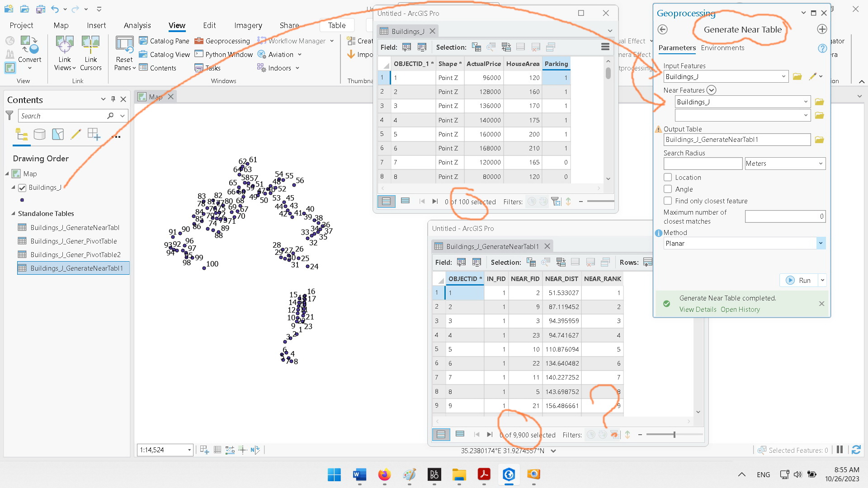
Task: Switch attribute table to show selected records
Action: point(405,201)
